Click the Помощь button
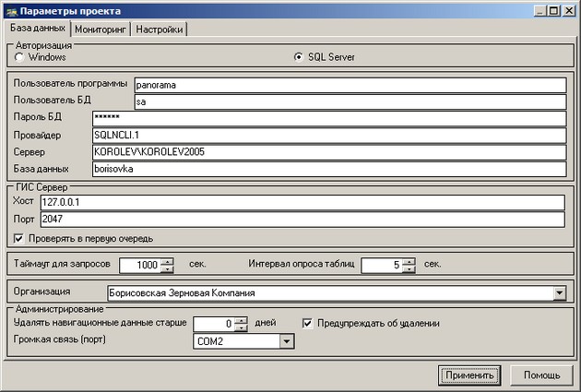Image resolution: width=581 pixels, height=392 pixels. tap(541, 375)
